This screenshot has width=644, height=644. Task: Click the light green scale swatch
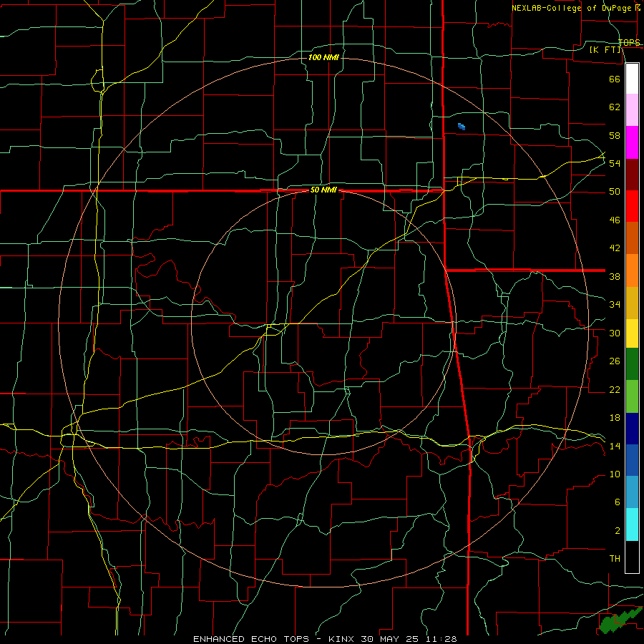pos(632,396)
